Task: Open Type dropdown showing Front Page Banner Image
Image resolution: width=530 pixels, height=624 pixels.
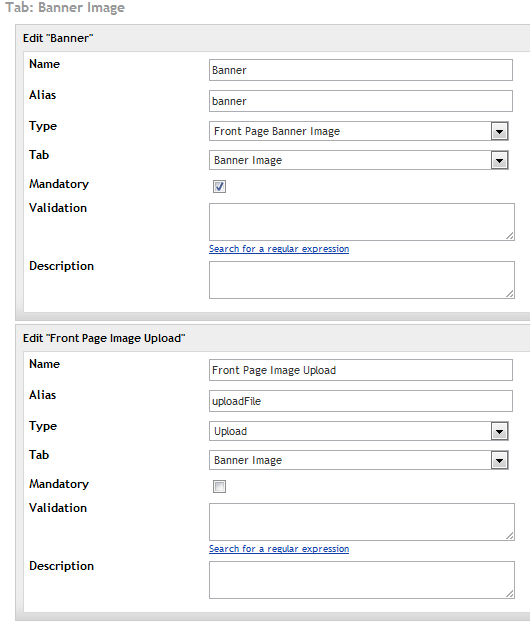Action: (x=359, y=131)
